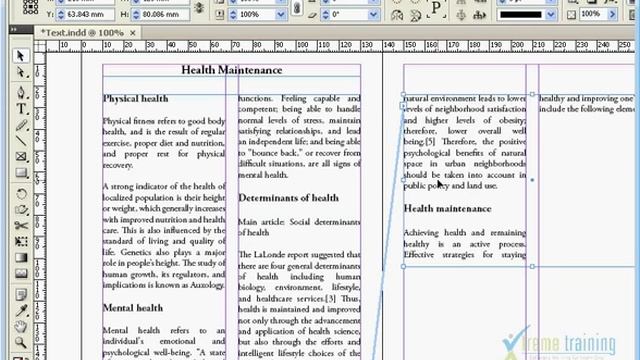Screen dimensions: 640x360
Task: Click the "Determinants of health" heading
Action: [x=289, y=198]
